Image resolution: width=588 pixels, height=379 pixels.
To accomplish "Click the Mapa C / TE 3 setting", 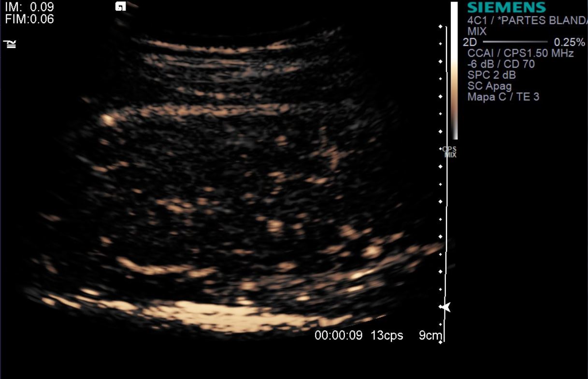I will point(503,97).
